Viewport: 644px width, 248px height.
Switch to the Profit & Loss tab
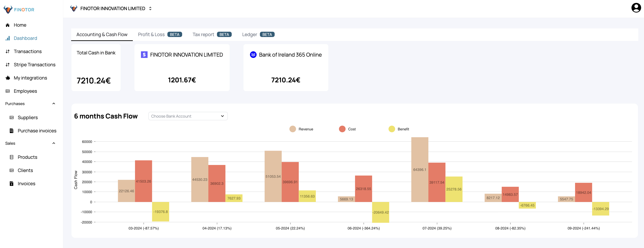pos(151,34)
